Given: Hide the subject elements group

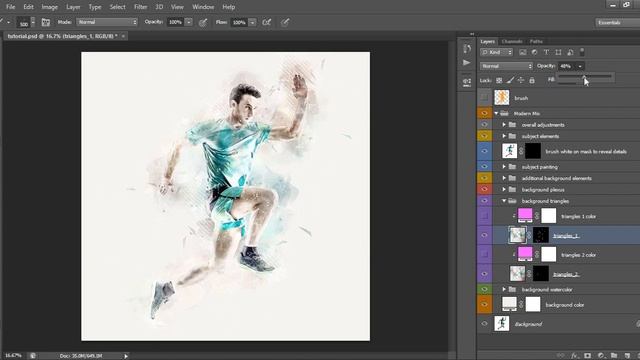Looking at the screenshot, I should point(484,136).
